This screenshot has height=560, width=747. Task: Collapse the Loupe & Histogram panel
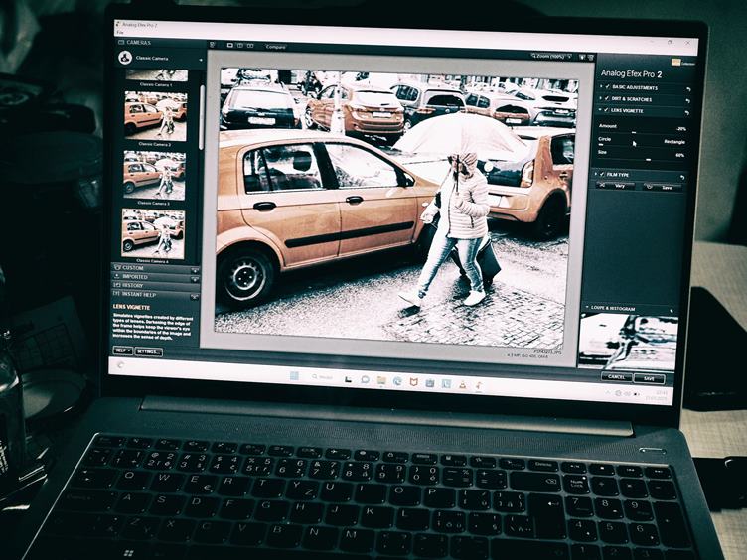click(x=587, y=308)
